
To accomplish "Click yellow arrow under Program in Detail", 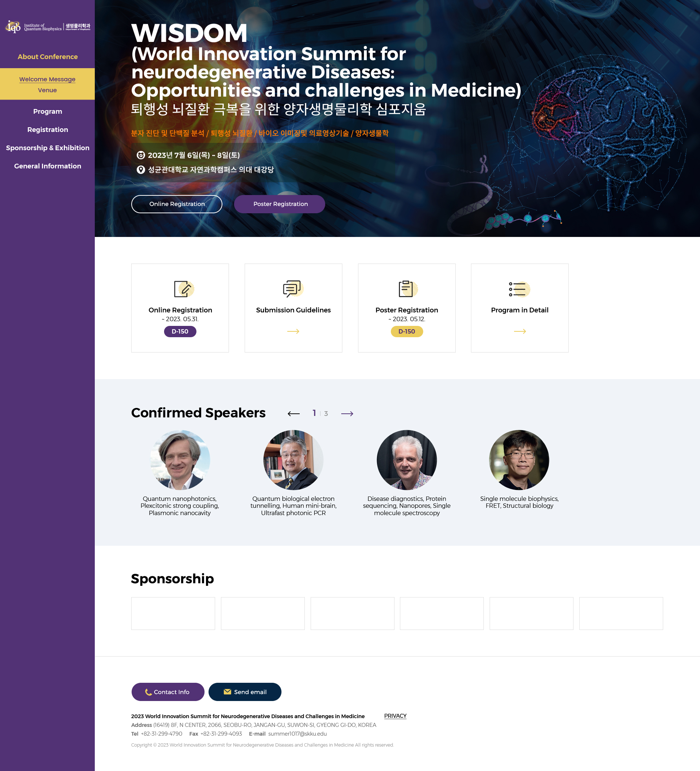I will click(520, 331).
